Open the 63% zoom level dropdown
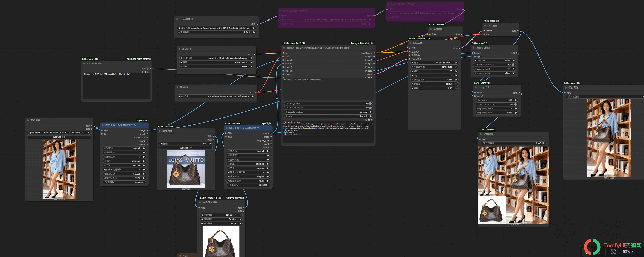 pyautogui.click(x=628, y=252)
